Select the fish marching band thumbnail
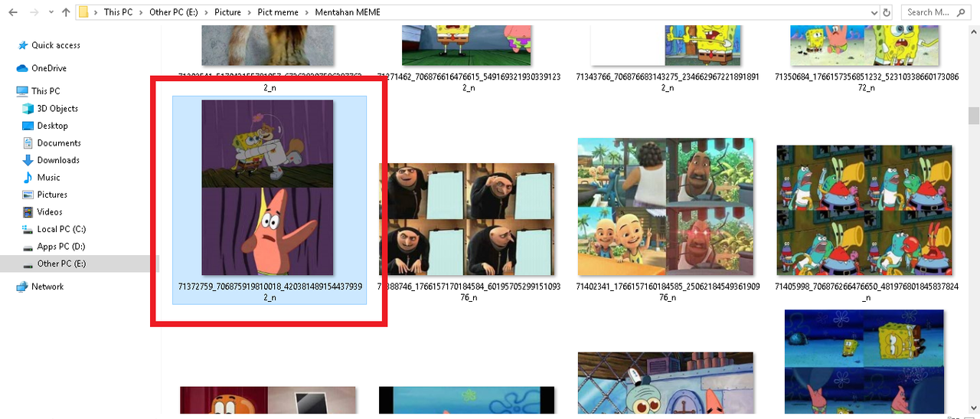The width and height of the screenshot is (980, 419). (864, 211)
